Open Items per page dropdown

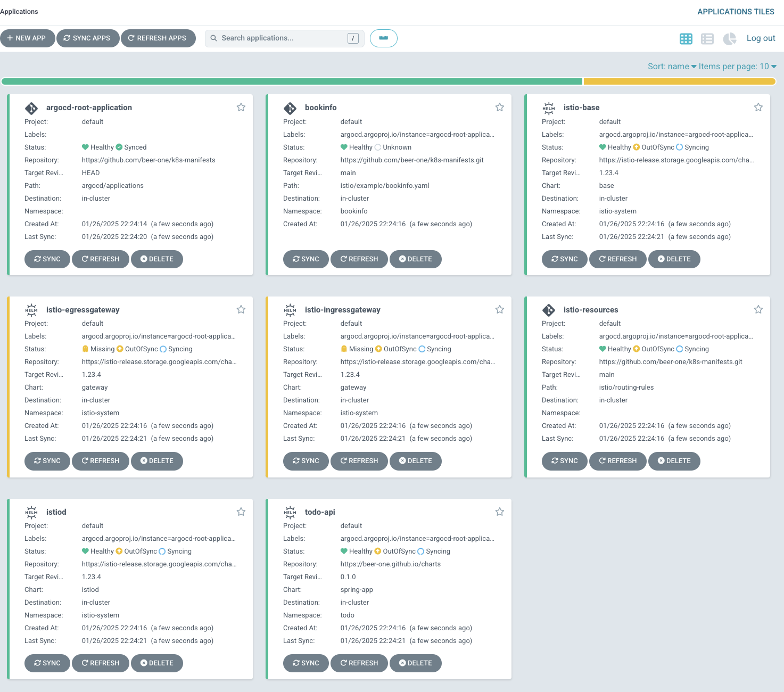point(738,67)
